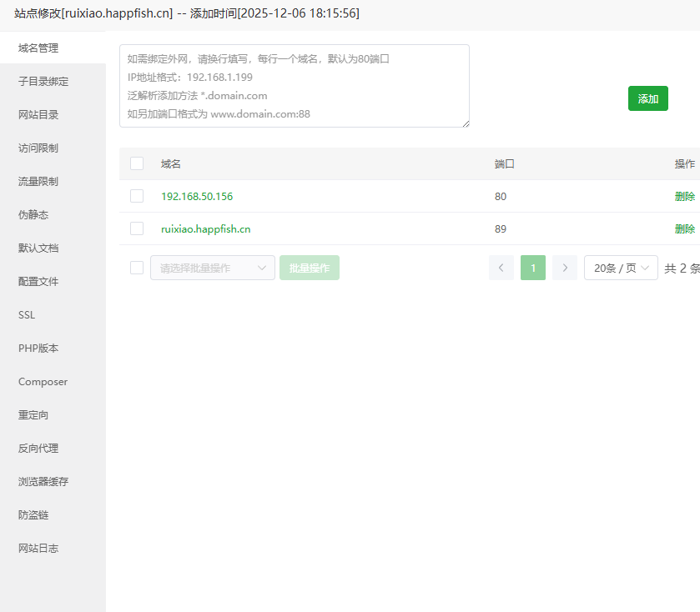This screenshot has height=612, width=700.
Task: Open the 192.168.50.156 domain link
Action: click(x=197, y=196)
